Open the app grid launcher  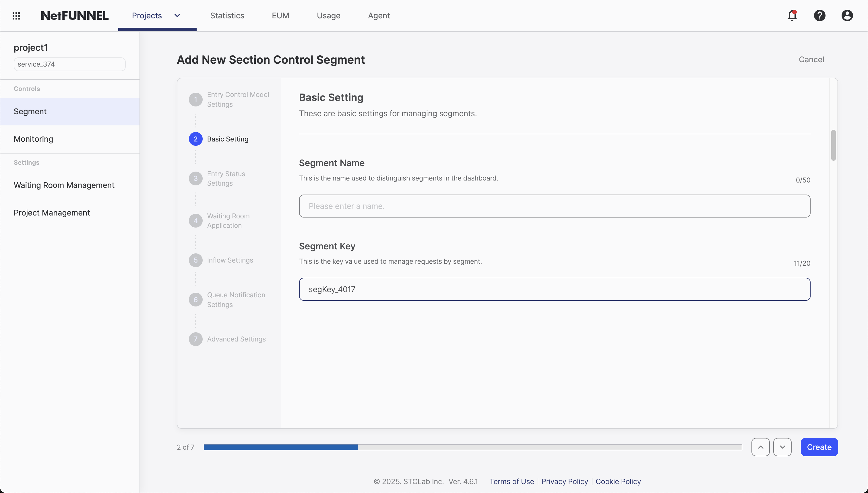16,15
